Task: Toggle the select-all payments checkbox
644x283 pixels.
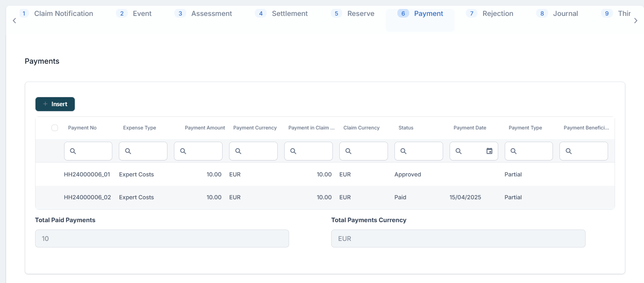Action: click(x=55, y=128)
